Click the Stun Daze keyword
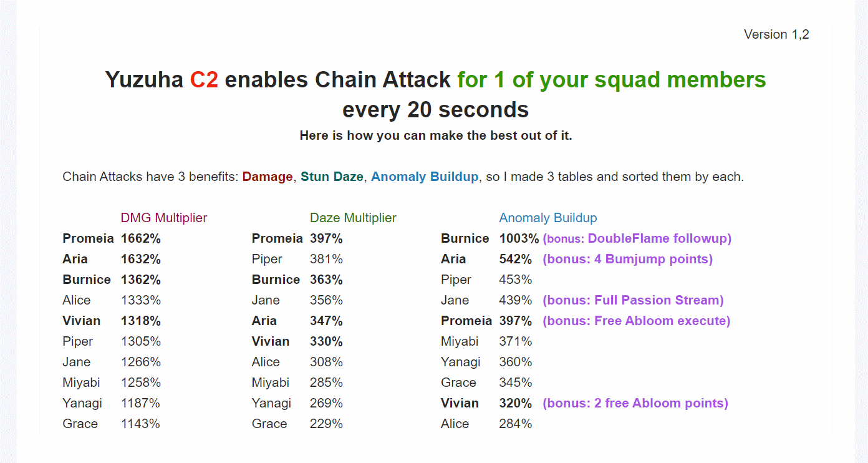Screen dimensions: 868x463 (x=332, y=177)
